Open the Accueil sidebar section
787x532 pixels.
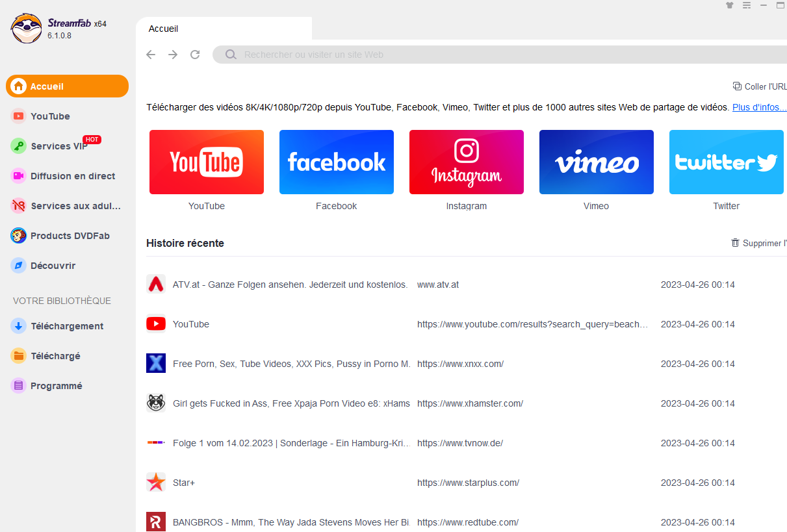[68, 86]
